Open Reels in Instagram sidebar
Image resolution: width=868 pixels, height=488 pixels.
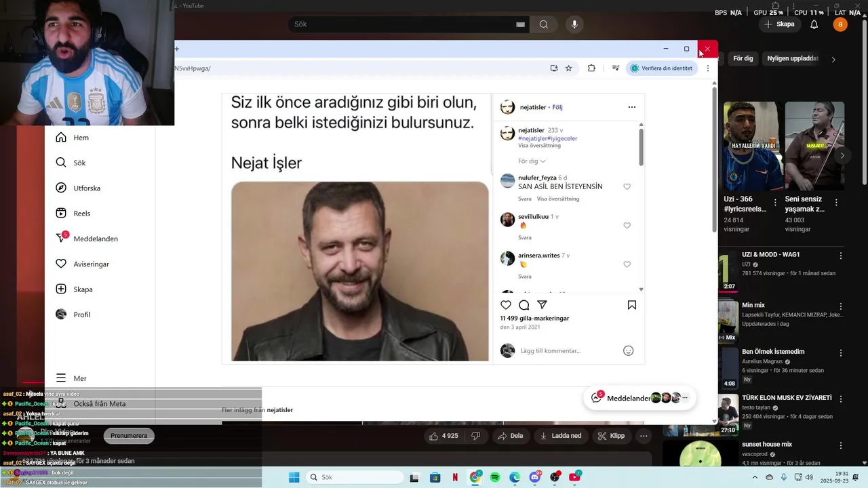(73, 213)
